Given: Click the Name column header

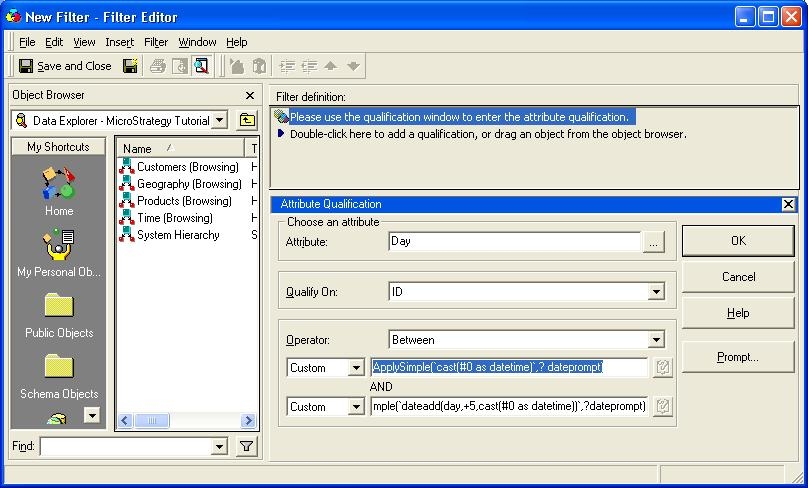Looking at the screenshot, I should 180,149.
